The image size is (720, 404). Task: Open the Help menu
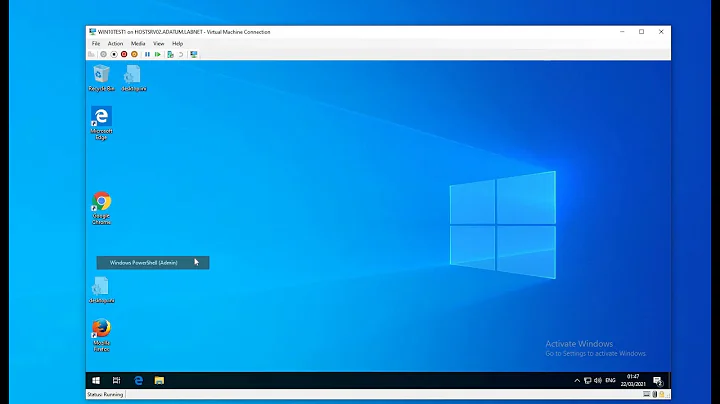[177, 44]
